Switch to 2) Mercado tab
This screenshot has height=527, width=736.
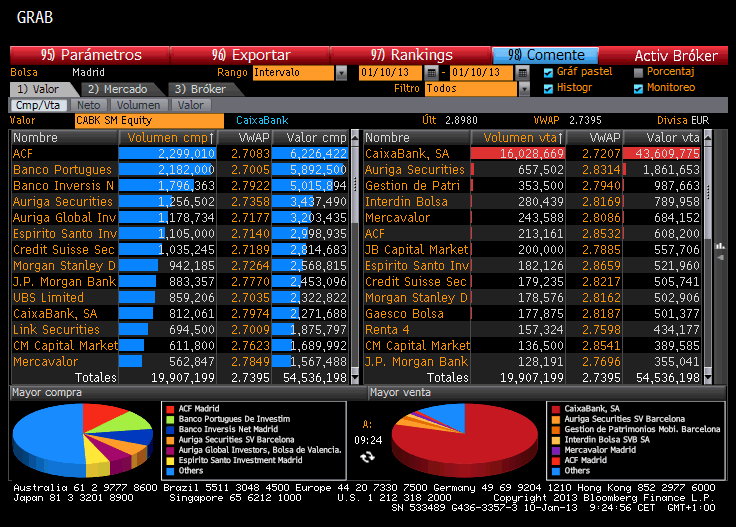120,89
